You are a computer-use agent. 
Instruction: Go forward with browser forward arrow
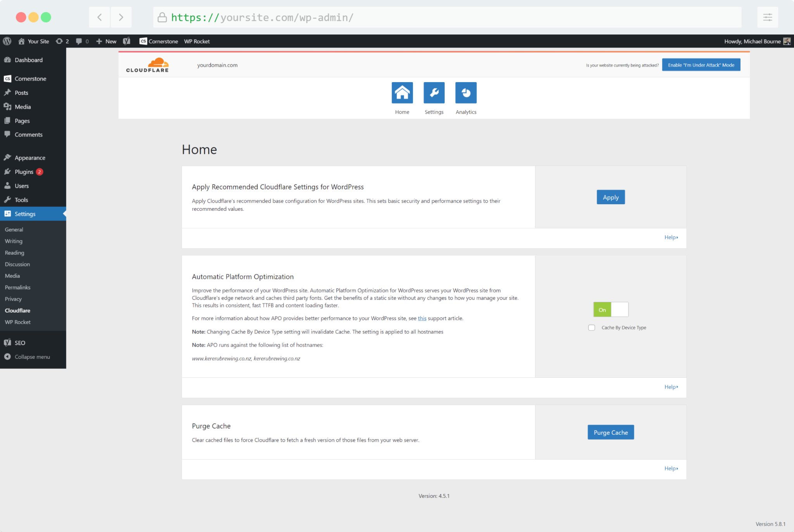click(x=121, y=17)
